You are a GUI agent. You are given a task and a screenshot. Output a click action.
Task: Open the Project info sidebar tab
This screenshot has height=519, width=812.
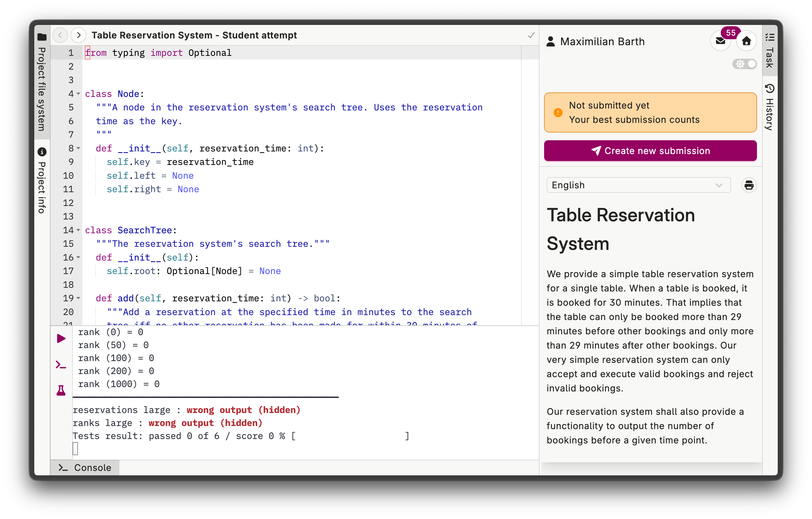pos(42,181)
